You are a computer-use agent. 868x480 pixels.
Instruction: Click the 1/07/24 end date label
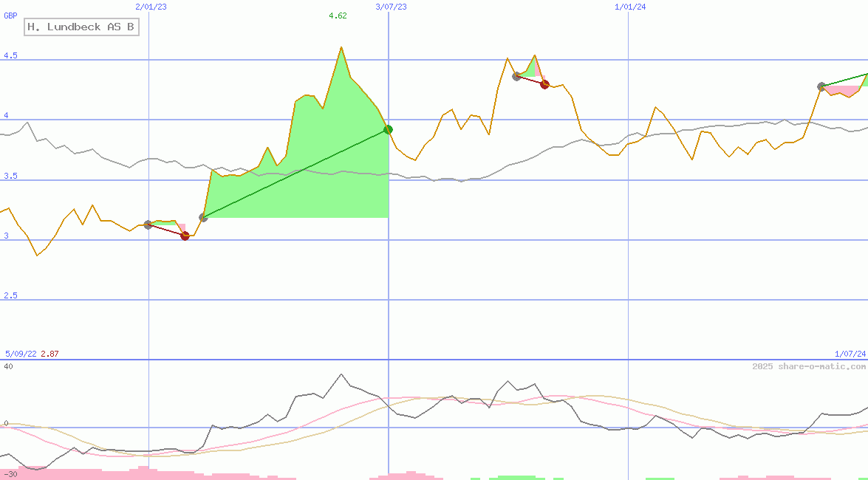850,354
